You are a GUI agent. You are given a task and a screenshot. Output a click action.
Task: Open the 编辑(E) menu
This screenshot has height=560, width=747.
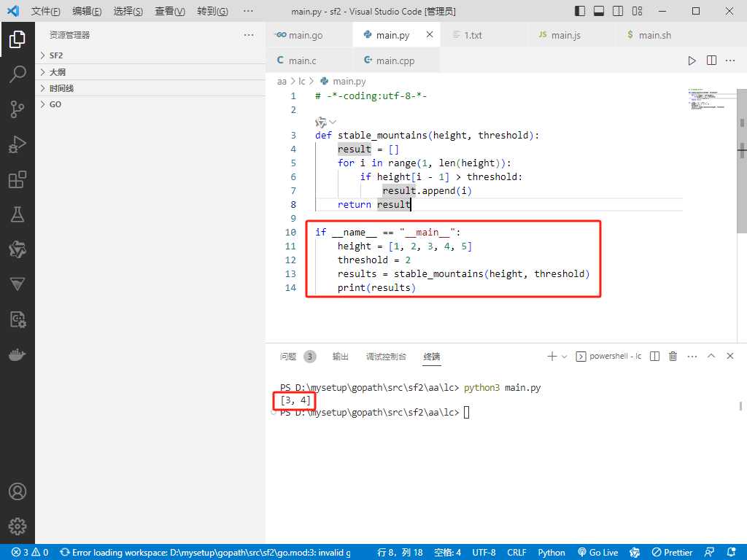(x=87, y=11)
